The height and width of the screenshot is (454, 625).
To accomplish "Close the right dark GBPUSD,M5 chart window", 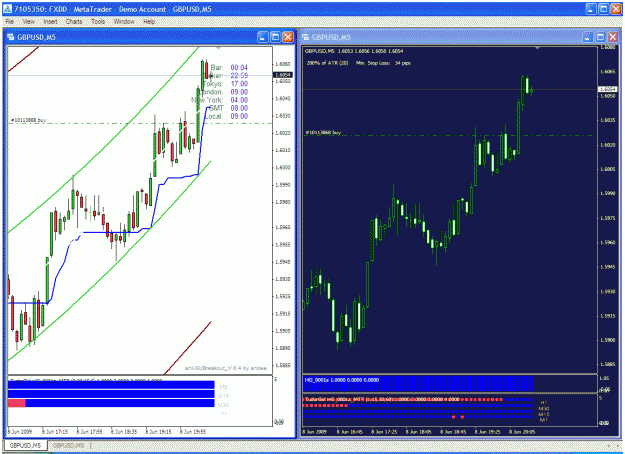I will pyautogui.click(x=613, y=37).
